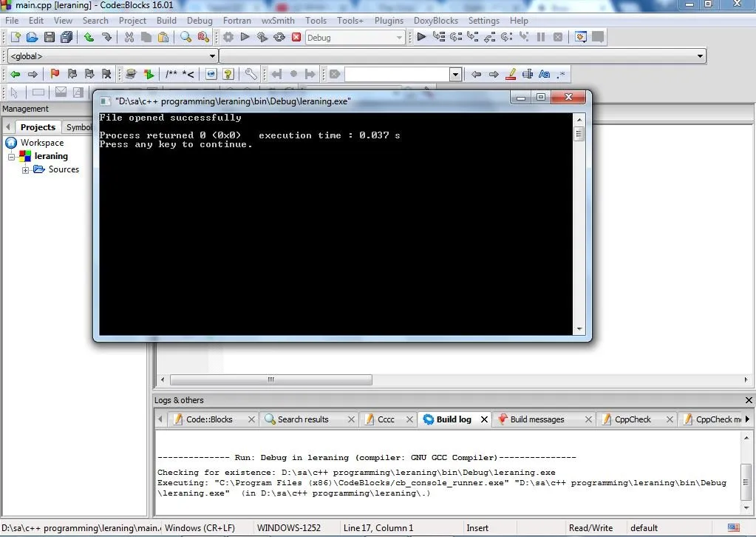This screenshot has height=537, width=756.
Task: Run the program with green play icon
Action: point(245,37)
